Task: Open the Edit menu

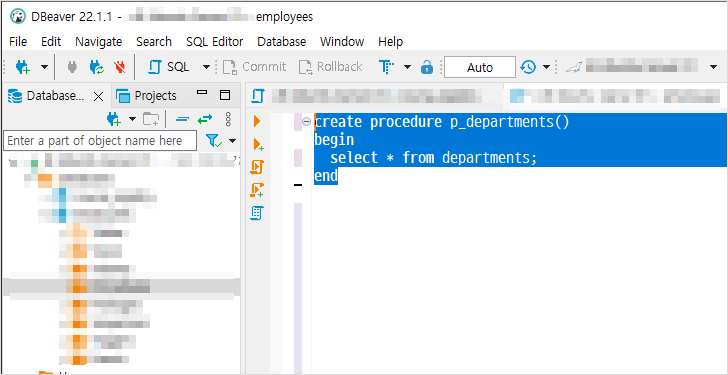Action: (51, 42)
